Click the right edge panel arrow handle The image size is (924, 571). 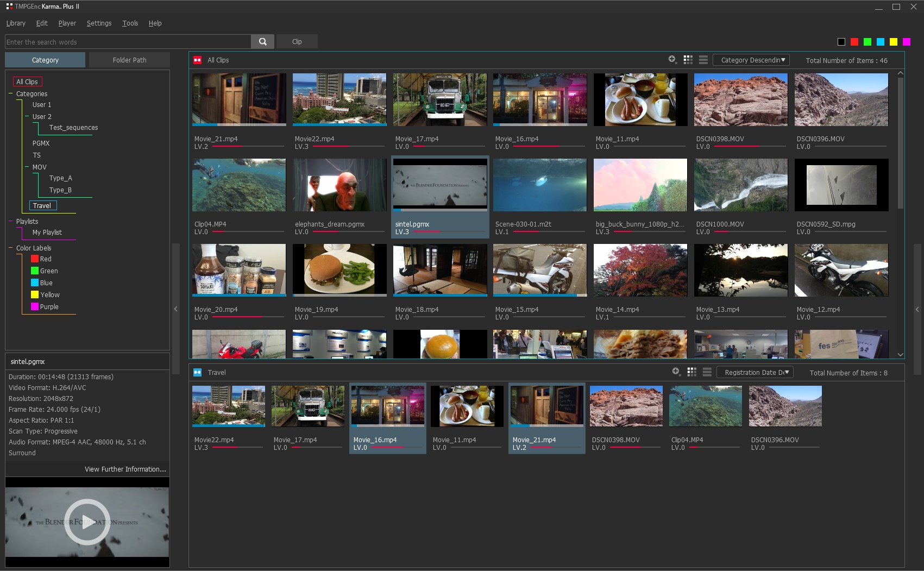click(x=917, y=309)
